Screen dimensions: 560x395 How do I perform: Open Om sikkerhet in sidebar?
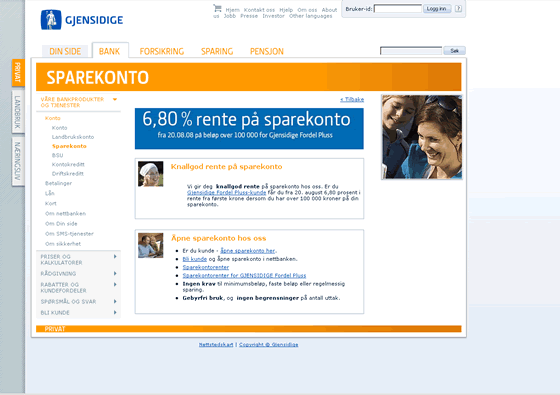point(63,244)
